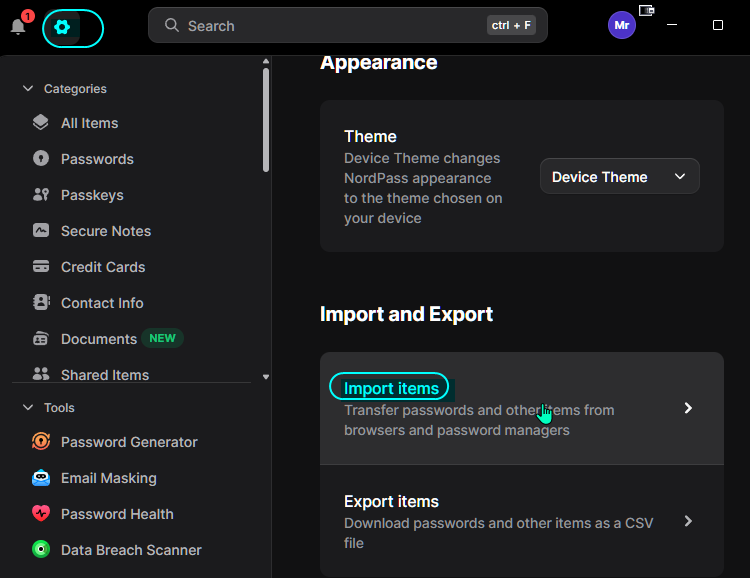The height and width of the screenshot is (578, 750).
Task: Click 'Transfer passwords and other items' description
Action: (479, 420)
